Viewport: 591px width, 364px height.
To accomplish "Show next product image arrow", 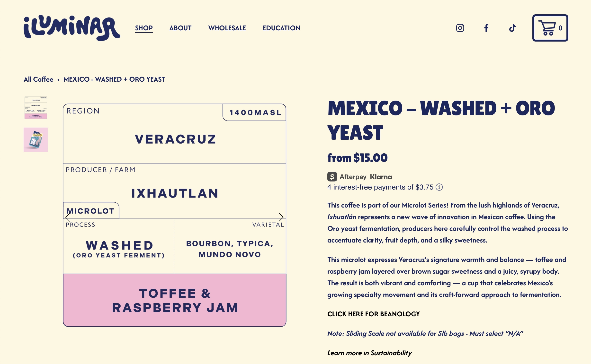I will pyautogui.click(x=281, y=217).
